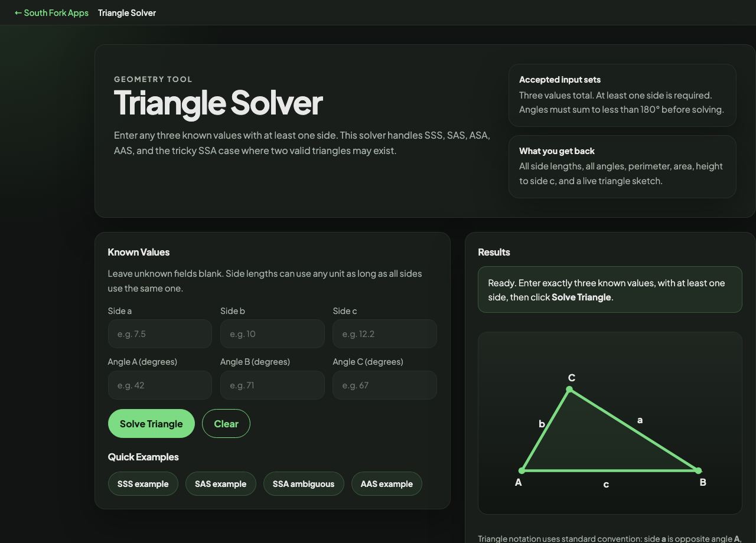Image resolution: width=756 pixels, height=543 pixels.
Task: Select the Side c input field
Action: tap(384, 333)
